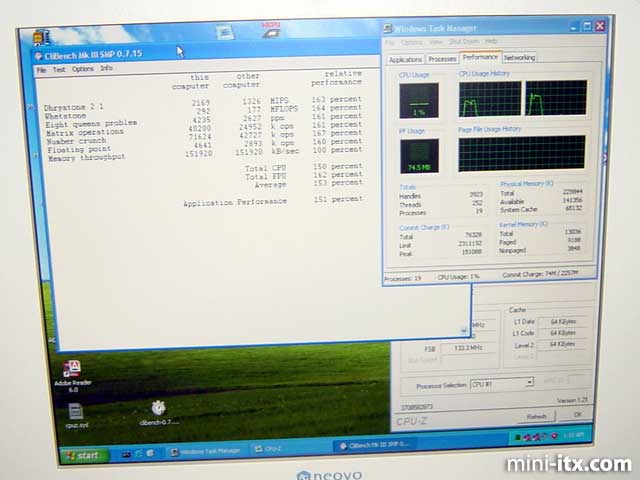640x480 pixels.
Task: Open the Internet Explorer Quick Launch icon
Action: (x=150, y=453)
